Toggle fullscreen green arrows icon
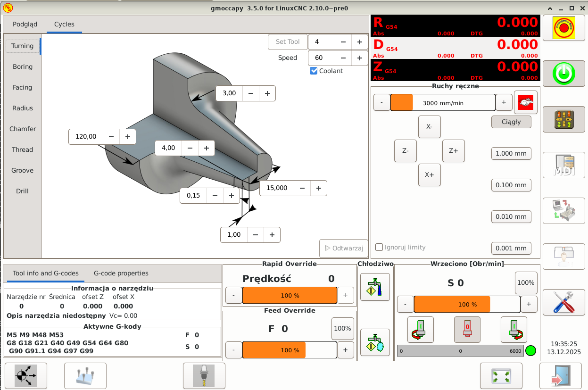Image resolution: width=588 pixels, height=390 pixels. coord(501,376)
